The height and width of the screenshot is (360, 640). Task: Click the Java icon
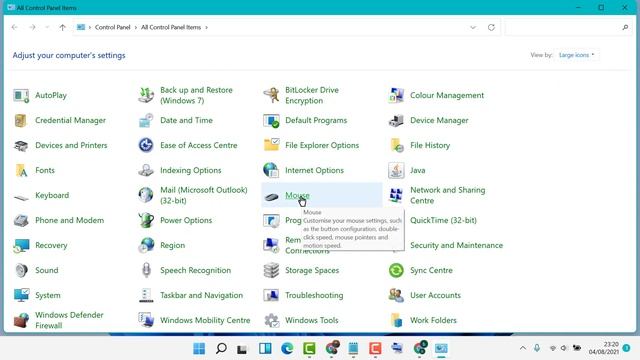[396, 170]
